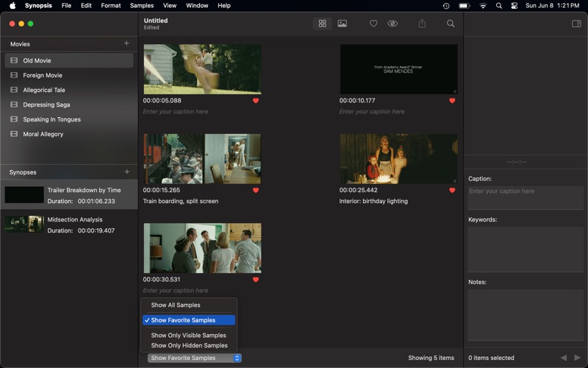Open the share button in toolbar
This screenshot has height=368, width=588.
coord(422,24)
